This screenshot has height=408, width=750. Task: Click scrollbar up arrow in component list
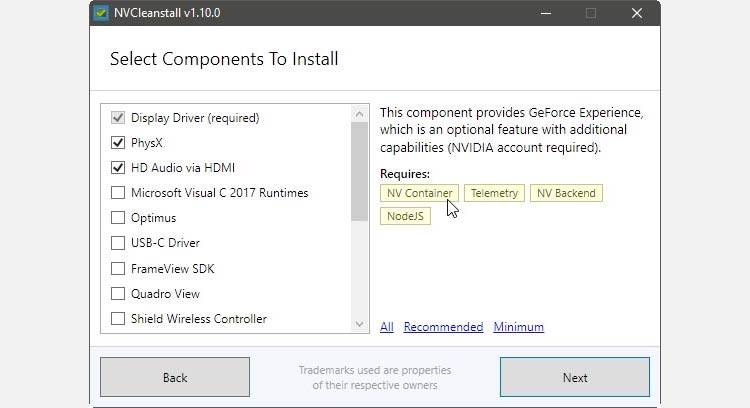coord(360,111)
